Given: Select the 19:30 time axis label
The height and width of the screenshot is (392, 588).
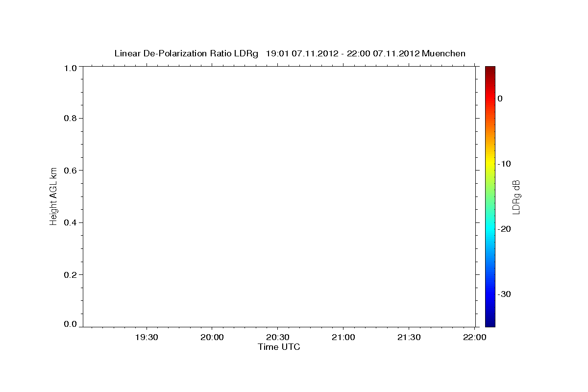Looking at the screenshot, I should 147,338.
